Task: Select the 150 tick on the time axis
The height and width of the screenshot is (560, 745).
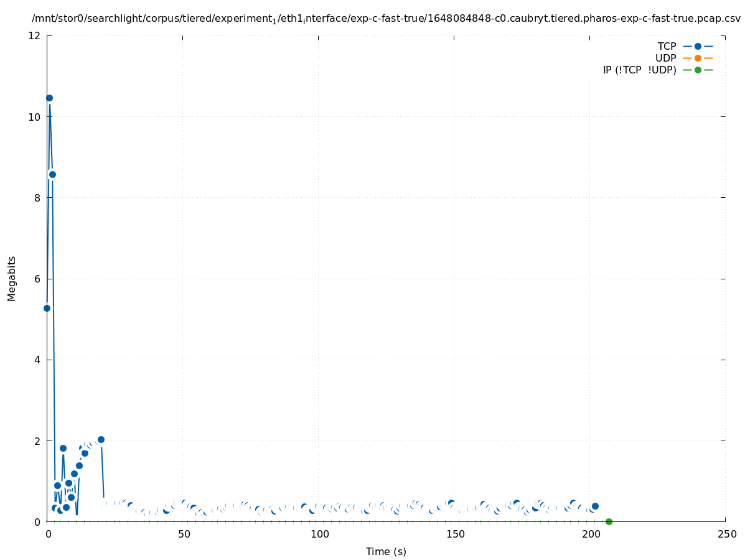Action: [454, 534]
